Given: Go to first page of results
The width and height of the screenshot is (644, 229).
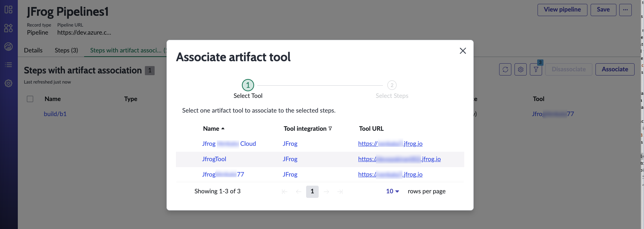Looking at the screenshot, I should pyautogui.click(x=284, y=192).
